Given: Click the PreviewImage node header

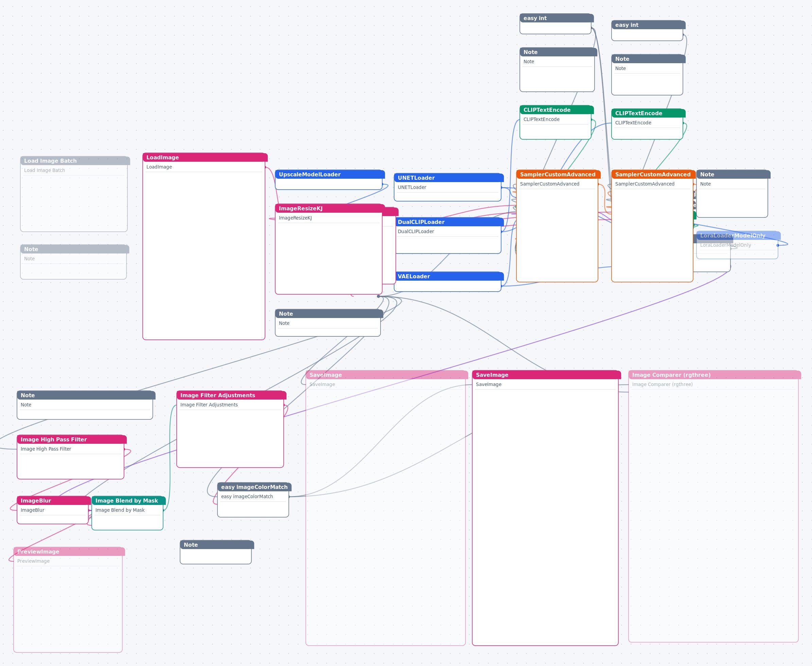Looking at the screenshot, I should coord(69,551).
